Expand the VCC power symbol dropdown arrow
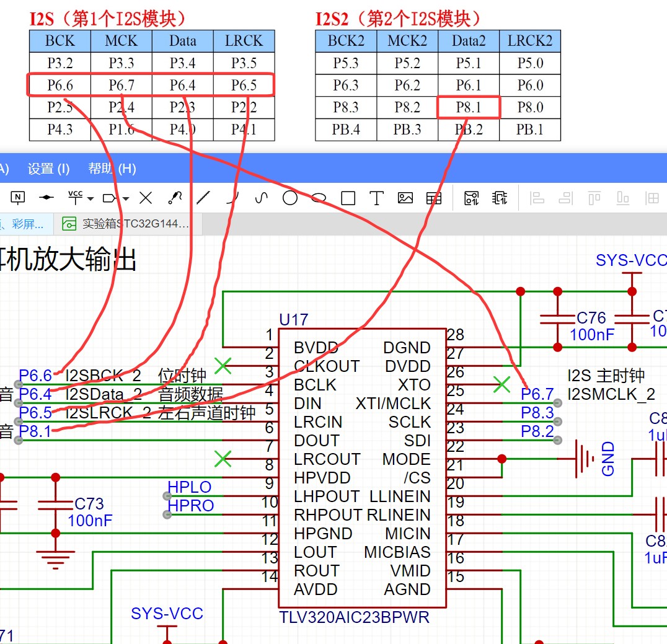The height and width of the screenshot is (644, 667). click(91, 199)
